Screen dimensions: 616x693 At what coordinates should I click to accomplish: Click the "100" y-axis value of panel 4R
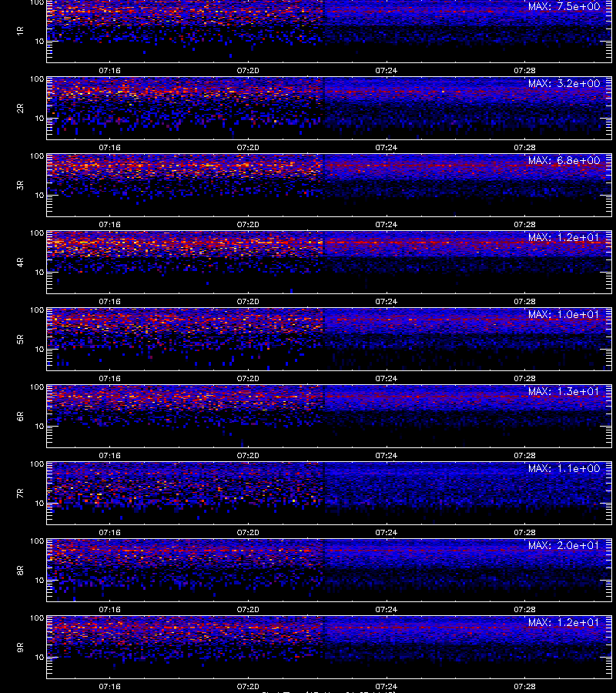(37, 233)
